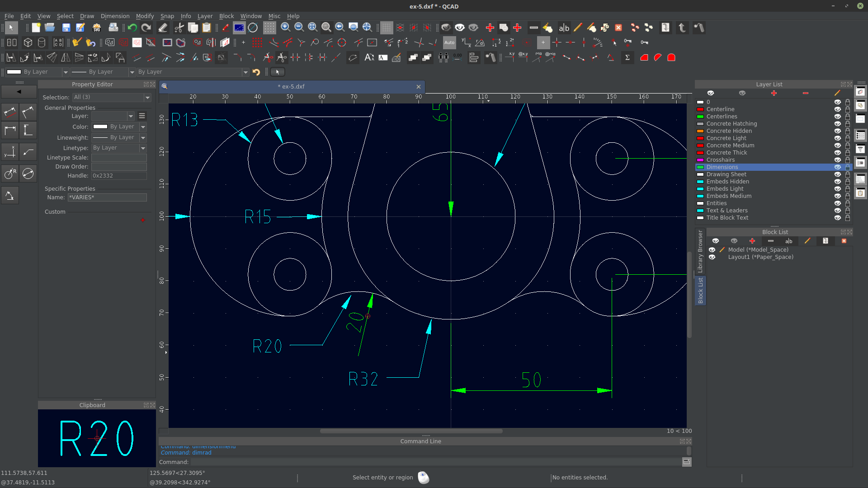Close the ex-5.dxf document tab
The width and height of the screenshot is (868, 488).
[x=419, y=87]
